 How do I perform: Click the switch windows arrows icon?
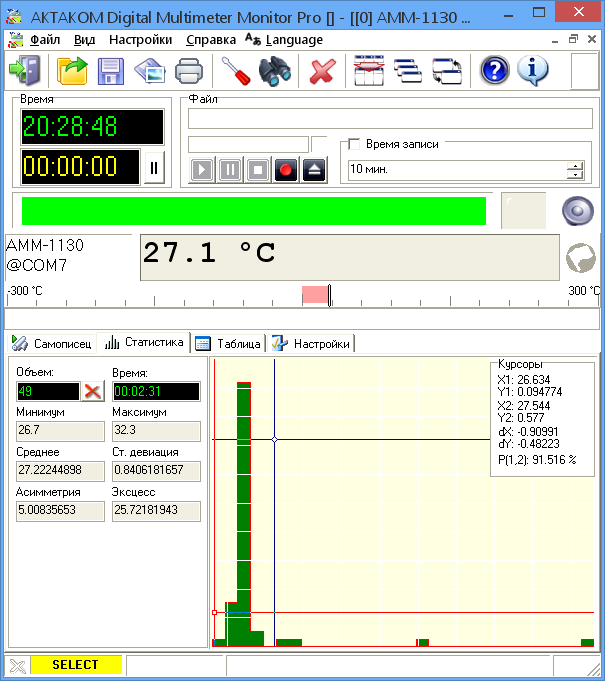(x=447, y=71)
